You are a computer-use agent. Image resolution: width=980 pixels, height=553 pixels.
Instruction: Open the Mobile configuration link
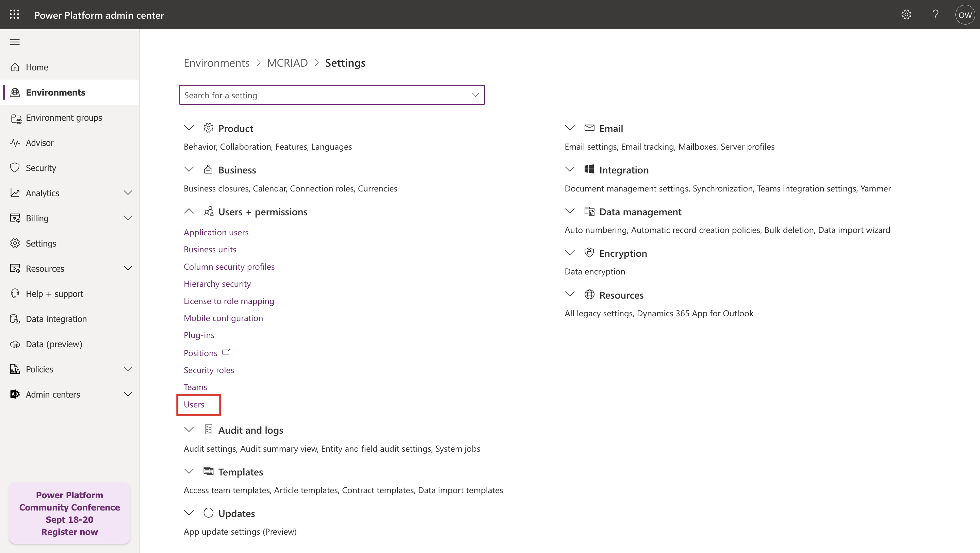tap(223, 318)
